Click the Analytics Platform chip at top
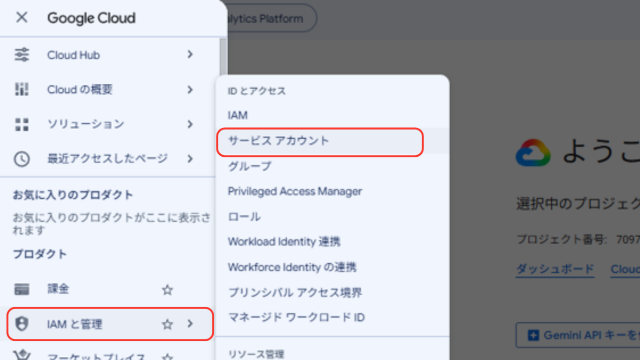 pos(271,18)
